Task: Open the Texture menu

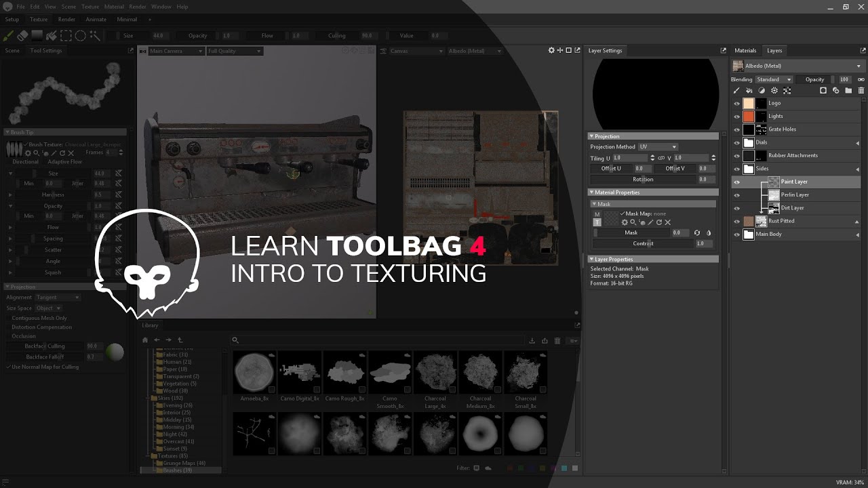Action: click(90, 7)
